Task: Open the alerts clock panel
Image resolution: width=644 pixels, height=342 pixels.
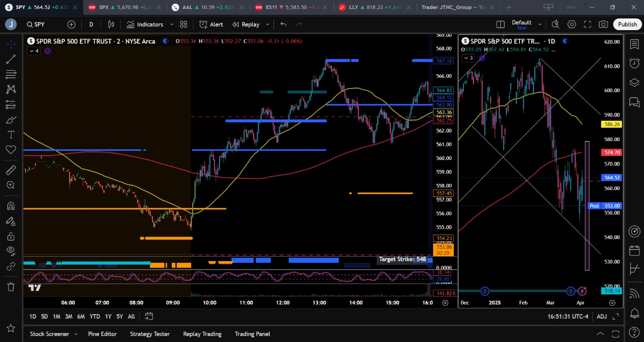Action: pyautogui.click(x=635, y=63)
